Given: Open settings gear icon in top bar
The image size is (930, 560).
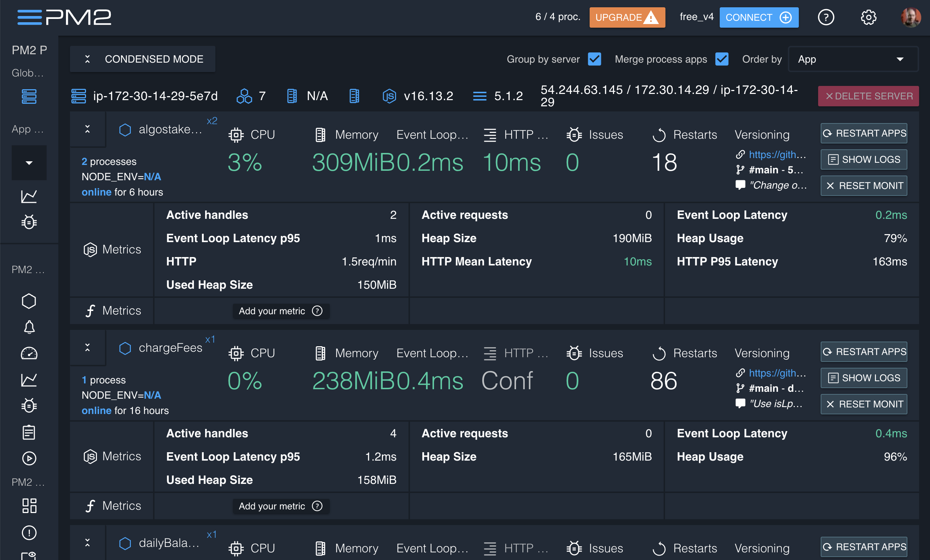Looking at the screenshot, I should click(868, 17).
